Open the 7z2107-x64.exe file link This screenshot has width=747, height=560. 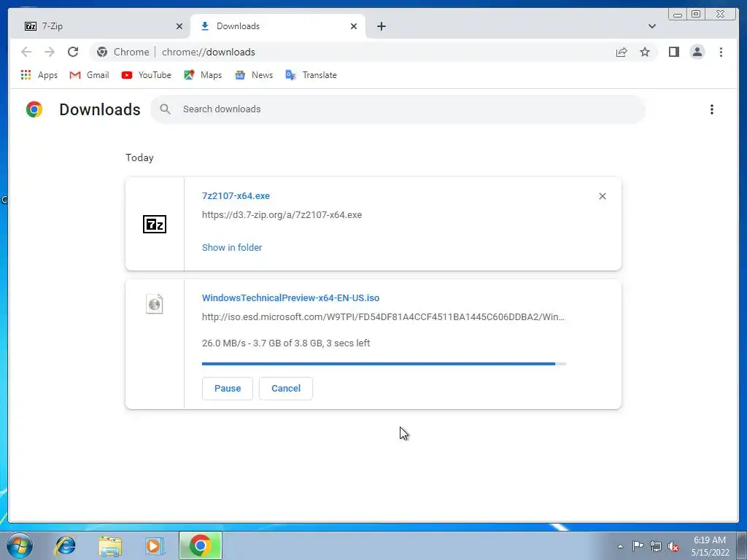(x=236, y=195)
